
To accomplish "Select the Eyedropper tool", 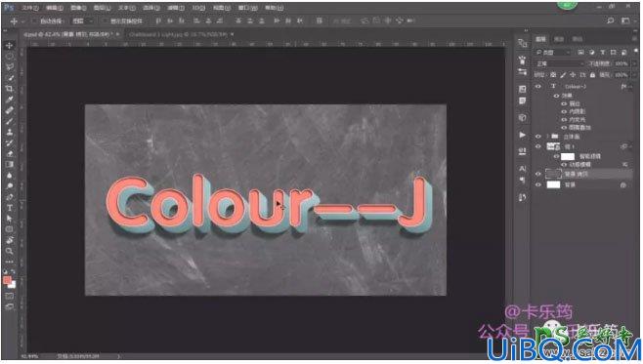I will [9, 100].
